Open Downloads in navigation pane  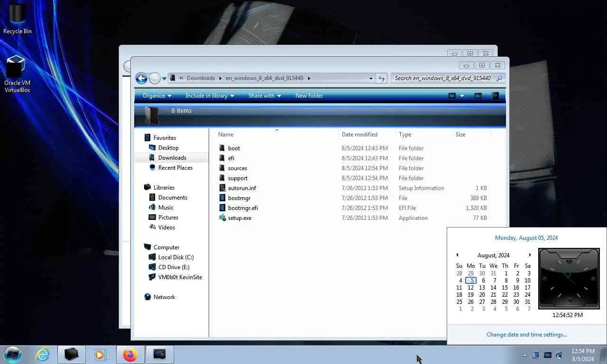click(x=172, y=158)
